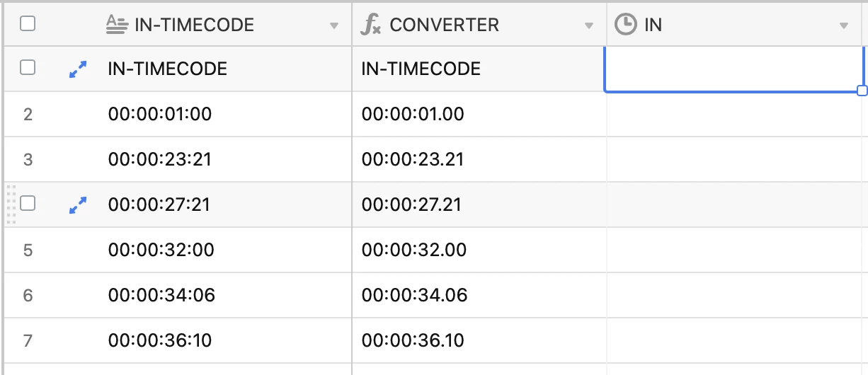
Task: Check the box for the 00:00:27:21 row
Action: [28, 204]
